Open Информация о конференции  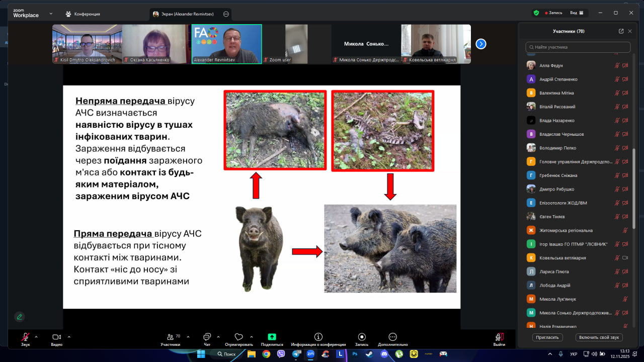(318, 337)
